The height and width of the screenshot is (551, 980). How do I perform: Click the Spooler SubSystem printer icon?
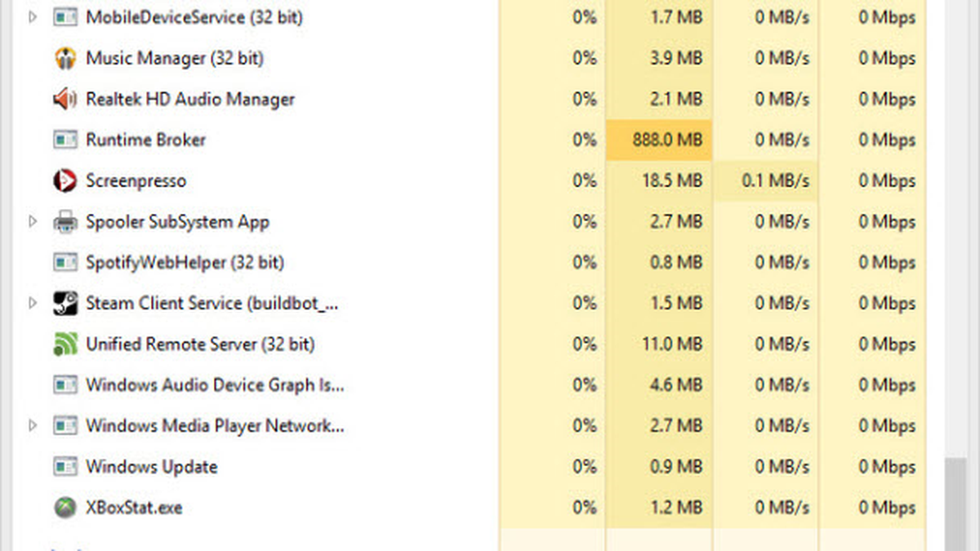(x=65, y=221)
